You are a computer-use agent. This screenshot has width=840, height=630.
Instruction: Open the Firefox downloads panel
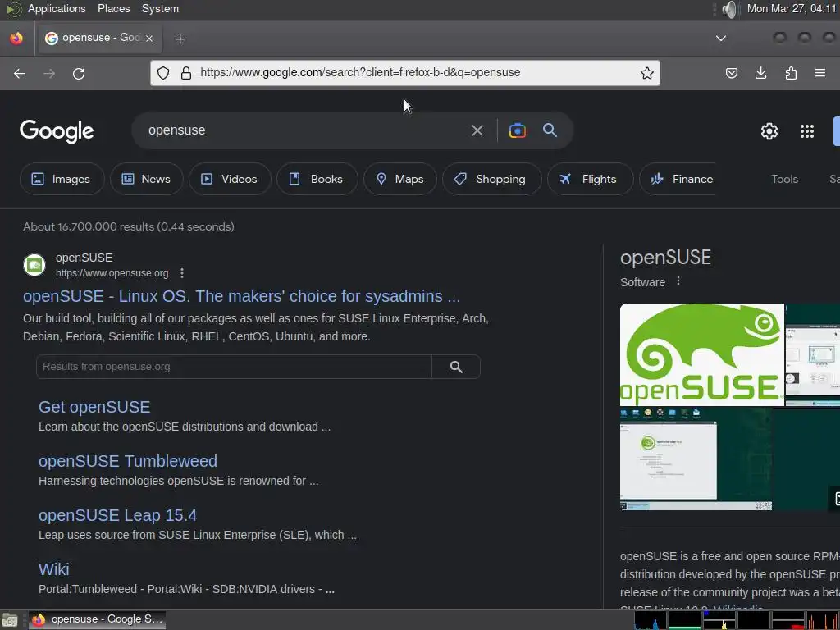click(760, 73)
